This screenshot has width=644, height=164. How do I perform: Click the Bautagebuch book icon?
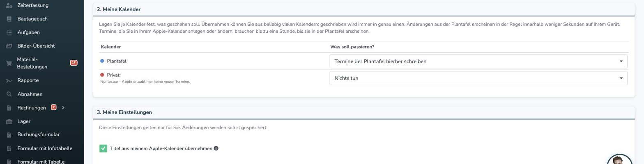pos(9,19)
